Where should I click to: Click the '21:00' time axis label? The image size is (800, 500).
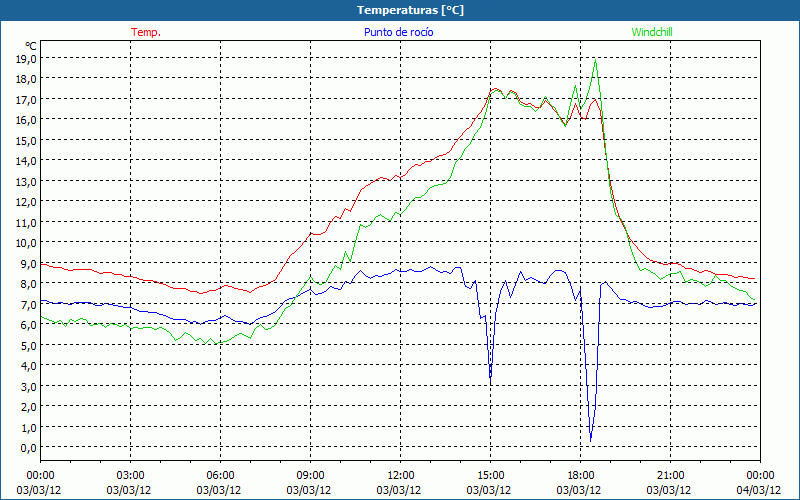point(670,476)
